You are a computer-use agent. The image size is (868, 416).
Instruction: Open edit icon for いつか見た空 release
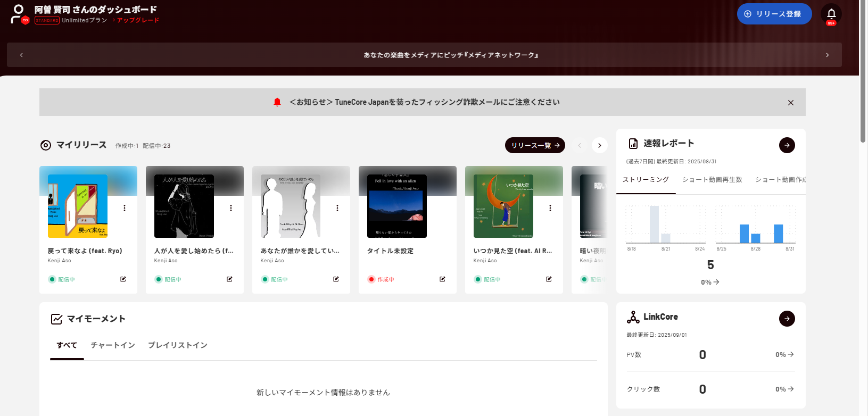tap(549, 279)
